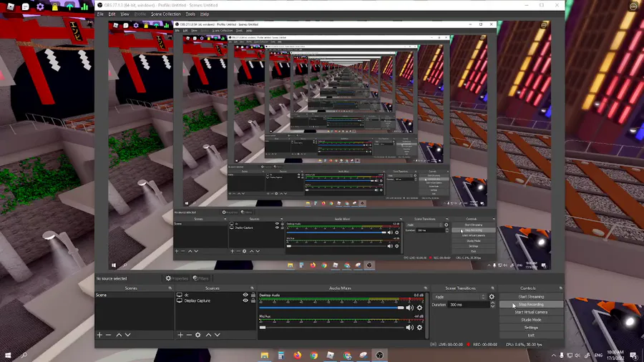Click Start Streaming button
644x362 pixels.
pyautogui.click(x=531, y=296)
